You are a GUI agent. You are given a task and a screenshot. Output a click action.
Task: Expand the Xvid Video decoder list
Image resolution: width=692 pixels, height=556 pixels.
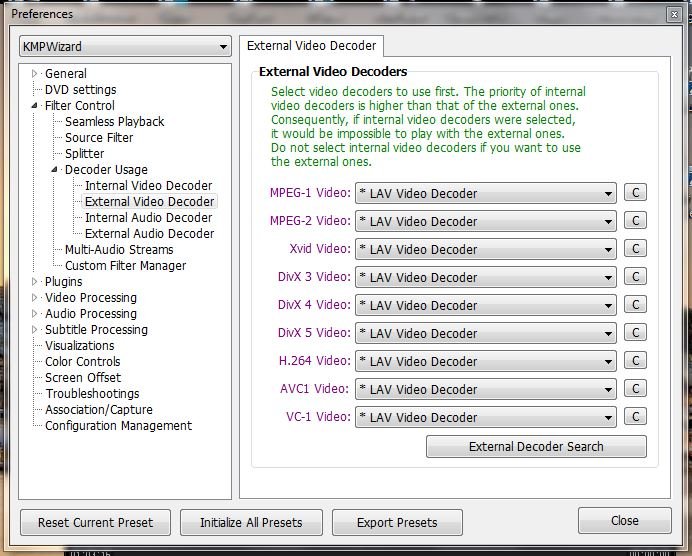pyautogui.click(x=486, y=249)
